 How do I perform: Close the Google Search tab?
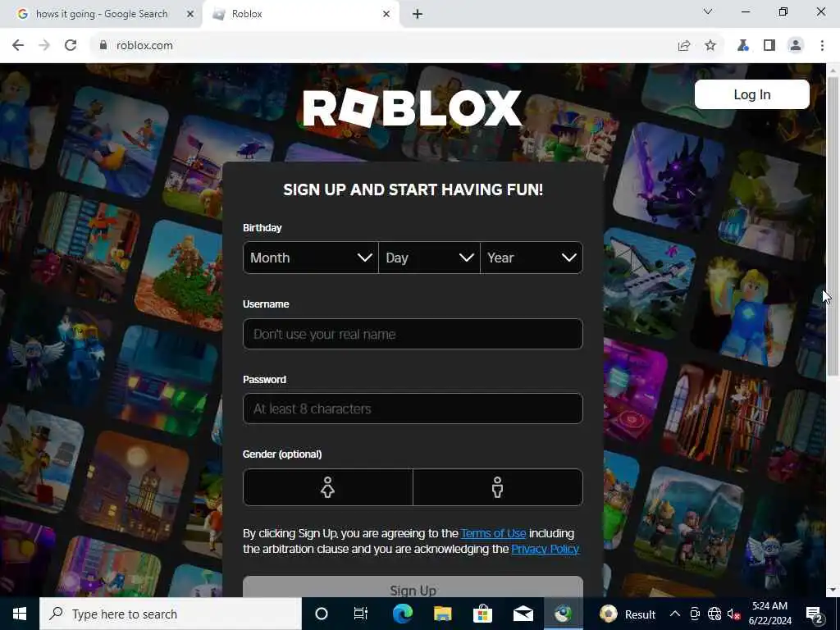click(x=189, y=15)
